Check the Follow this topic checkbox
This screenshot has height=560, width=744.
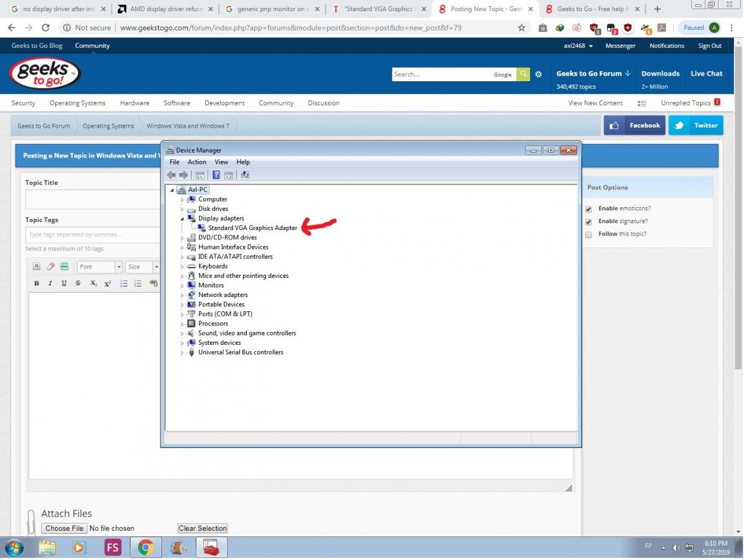[x=588, y=234]
